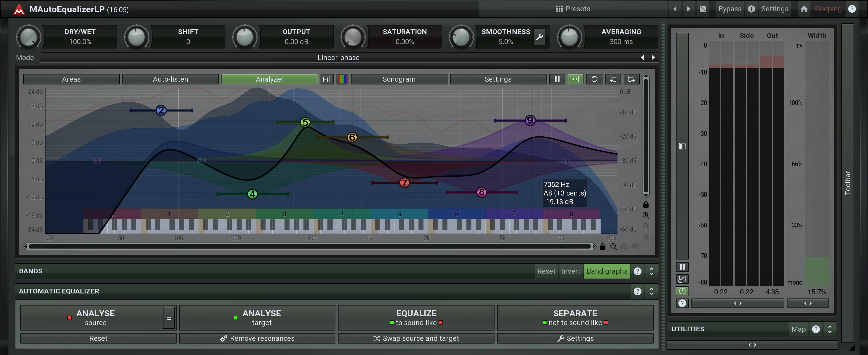
Task: Click the panic exclamation icon
Action: (751, 9)
